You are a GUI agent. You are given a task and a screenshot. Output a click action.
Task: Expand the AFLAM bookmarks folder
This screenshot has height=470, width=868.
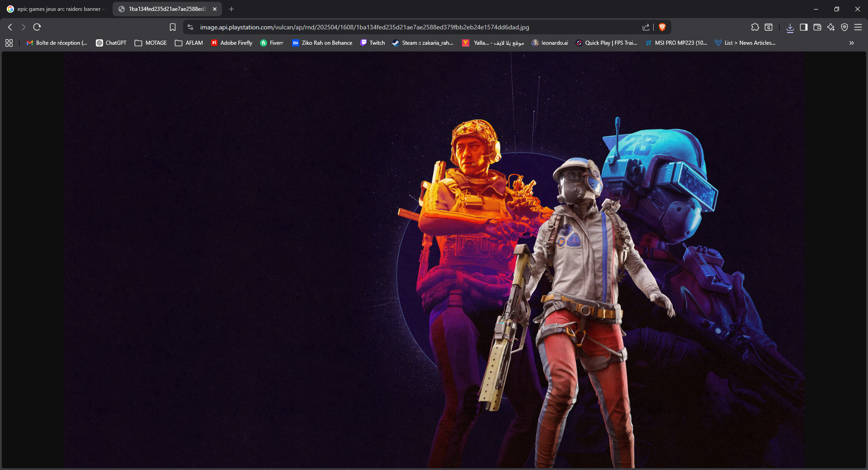189,43
